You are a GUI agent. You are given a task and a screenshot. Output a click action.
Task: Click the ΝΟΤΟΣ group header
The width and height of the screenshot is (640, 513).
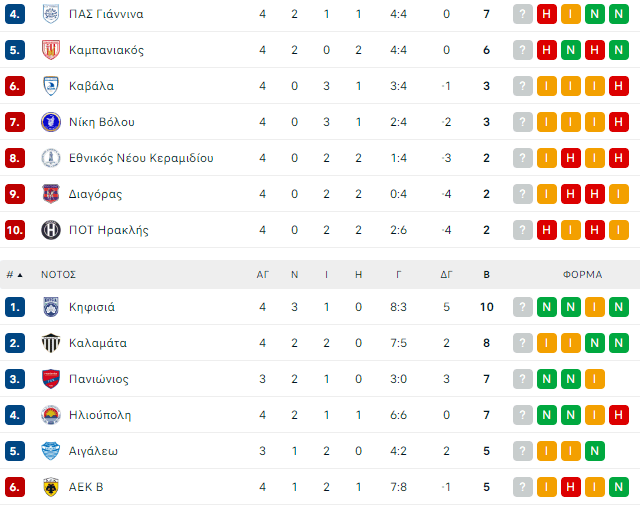[59, 274]
